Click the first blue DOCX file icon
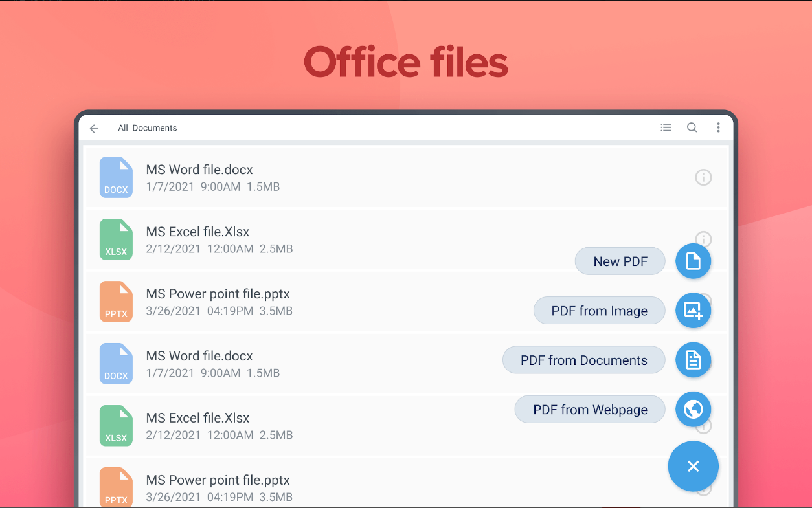 click(116, 177)
